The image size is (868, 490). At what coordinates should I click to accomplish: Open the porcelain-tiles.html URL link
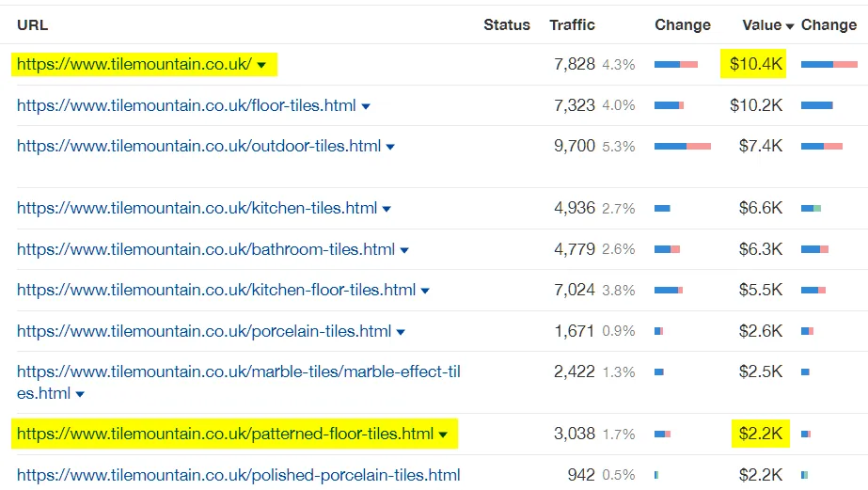click(204, 331)
